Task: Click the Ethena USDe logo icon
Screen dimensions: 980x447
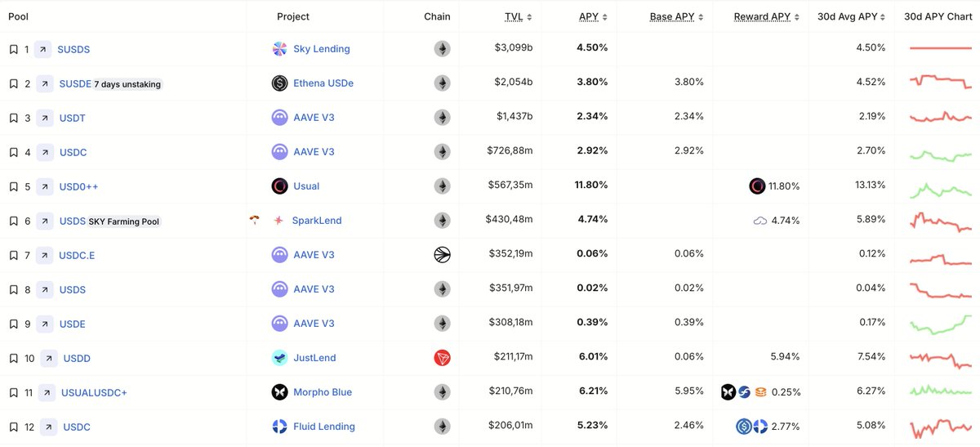Action: 279,83
